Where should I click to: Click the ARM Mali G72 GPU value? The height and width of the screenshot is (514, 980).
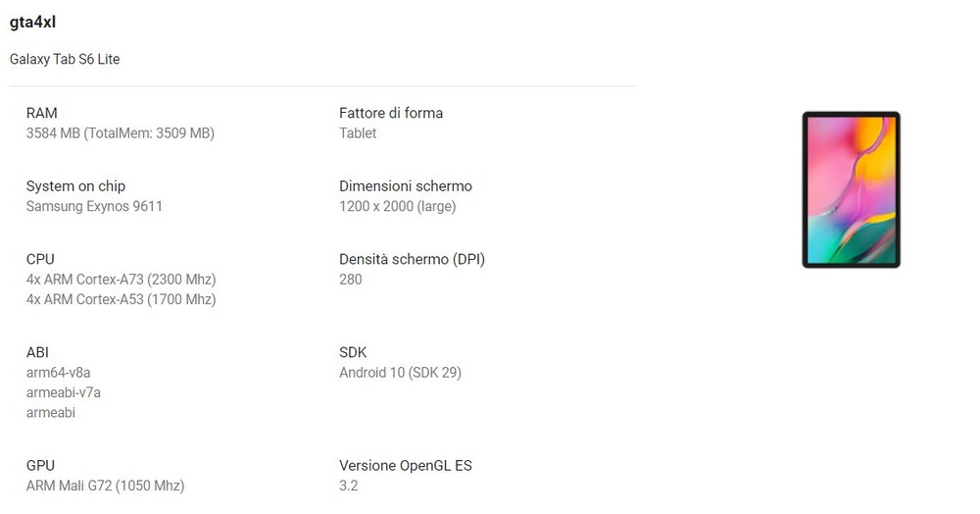pos(105,486)
